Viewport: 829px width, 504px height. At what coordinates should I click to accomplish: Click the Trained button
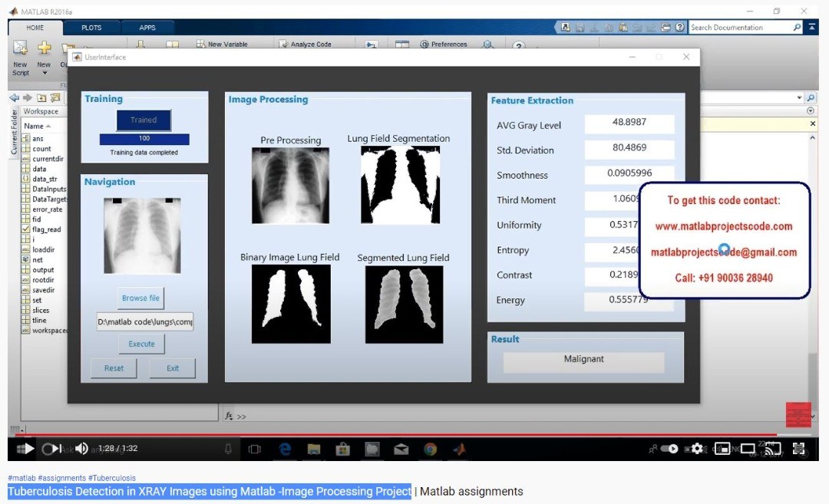[144, 120]
